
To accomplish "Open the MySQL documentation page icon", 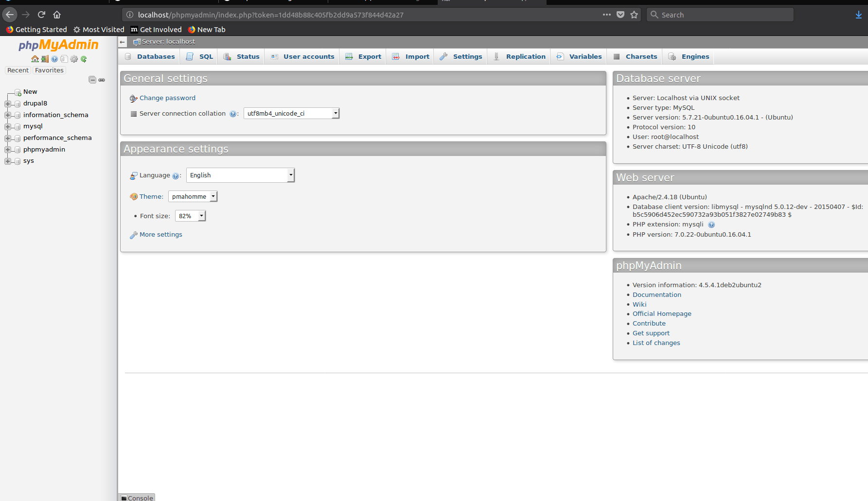I will pyautogui.click(x=64, y=59).
